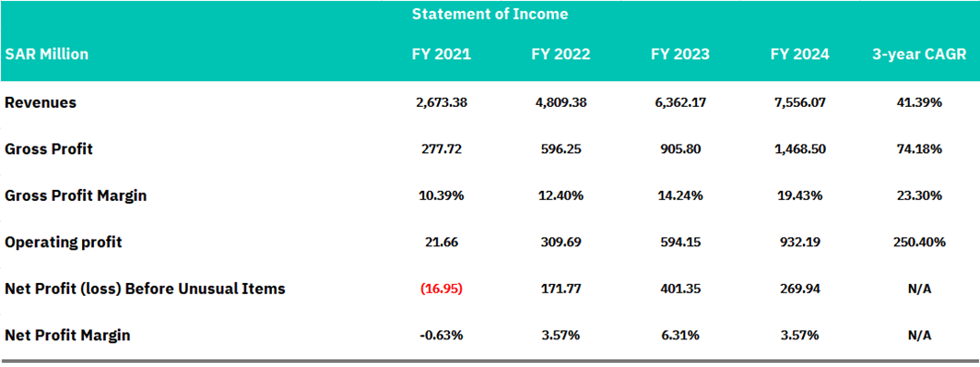The height and width of the screenshot is (367, 980).
Task: Select the FY 2022 column header
Action: (561, 54)
